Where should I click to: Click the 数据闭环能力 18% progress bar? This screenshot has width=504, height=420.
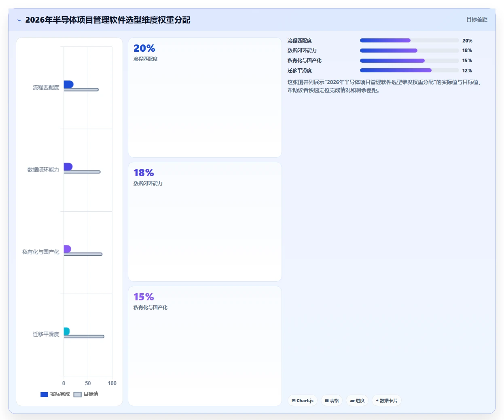pos(409,51)
